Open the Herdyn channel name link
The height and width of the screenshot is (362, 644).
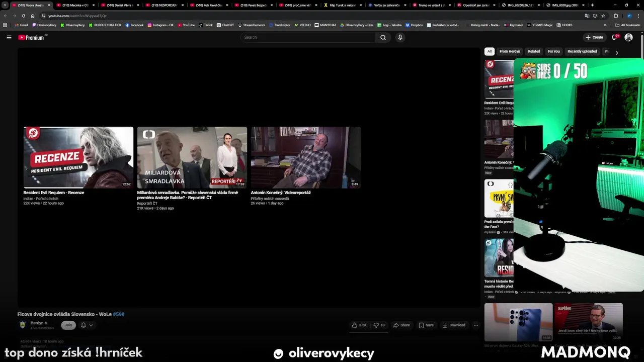pos(37,323)
